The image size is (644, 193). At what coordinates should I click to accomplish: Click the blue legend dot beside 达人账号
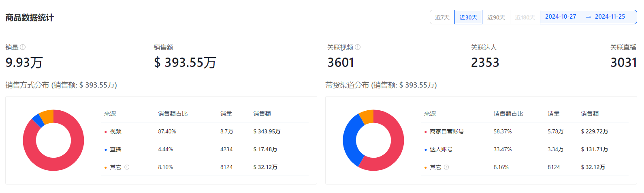tap(425, 150)
